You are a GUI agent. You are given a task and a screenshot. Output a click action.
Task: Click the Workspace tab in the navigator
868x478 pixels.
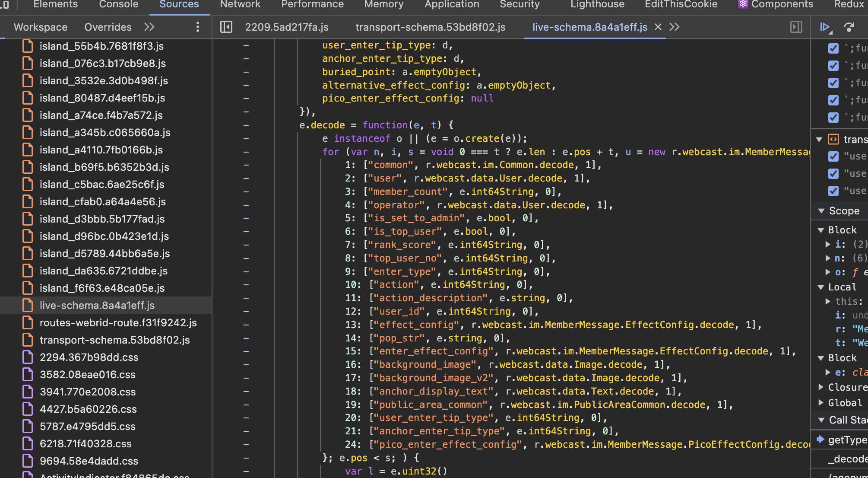pos(40,27)
